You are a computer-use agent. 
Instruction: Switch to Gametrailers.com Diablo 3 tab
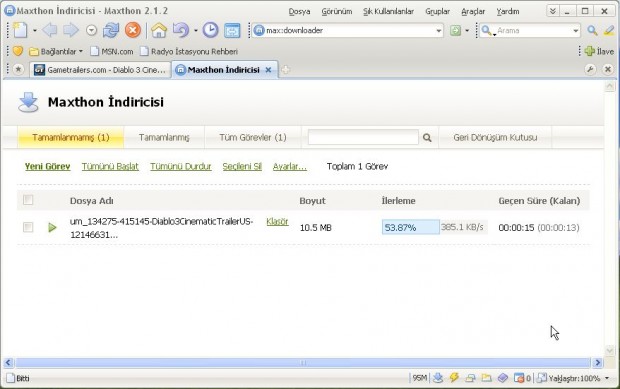coord(100,70)
